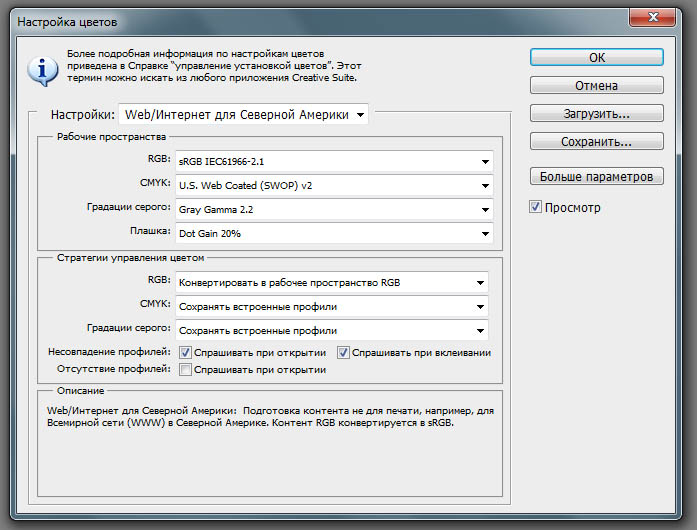Enable Отсутствие профилей Спрашивать при открытии
The width and height of the screenshot is (697, 530).
click(185, 369)
